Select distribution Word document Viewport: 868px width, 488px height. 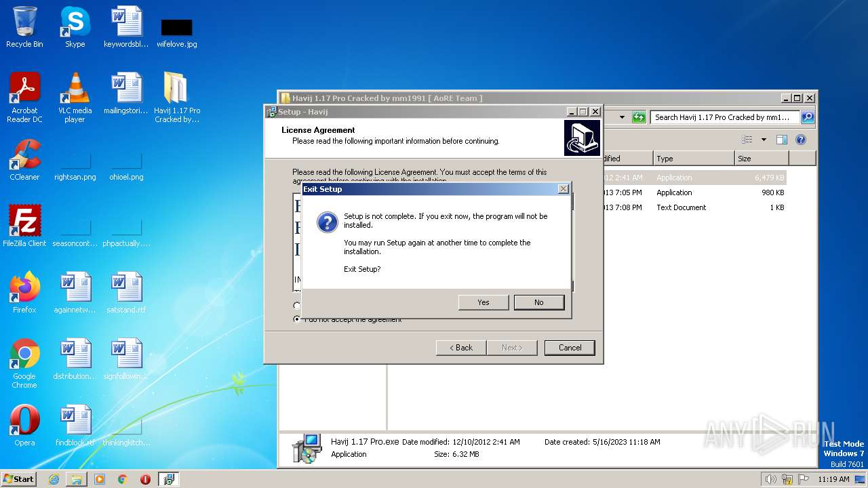(75, 359)
